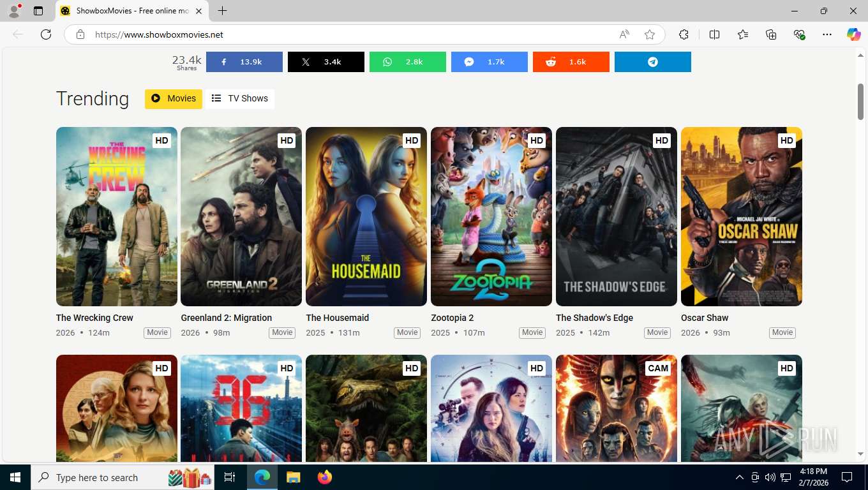Viewport: 868px width, 490px height.
Task: Click The Housemaid title link
Action: coord(338,318)
